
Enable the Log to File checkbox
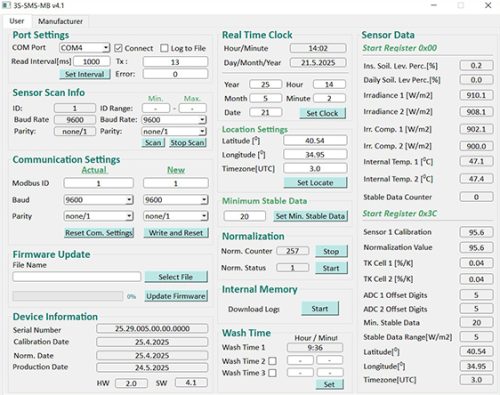[164, 48]
